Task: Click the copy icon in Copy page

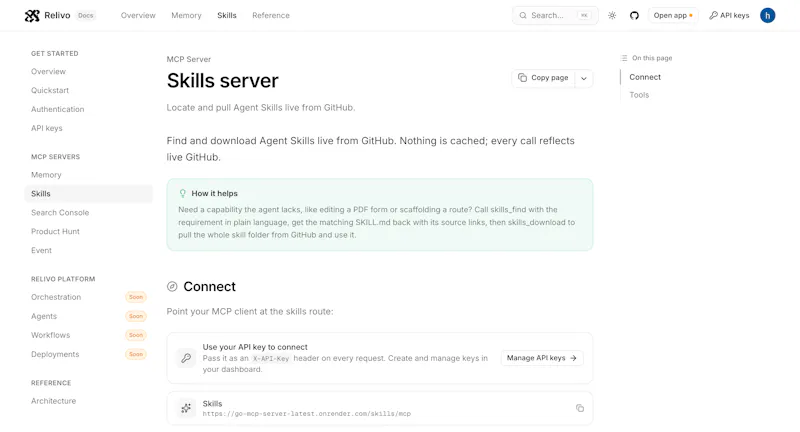Action: 522,78
